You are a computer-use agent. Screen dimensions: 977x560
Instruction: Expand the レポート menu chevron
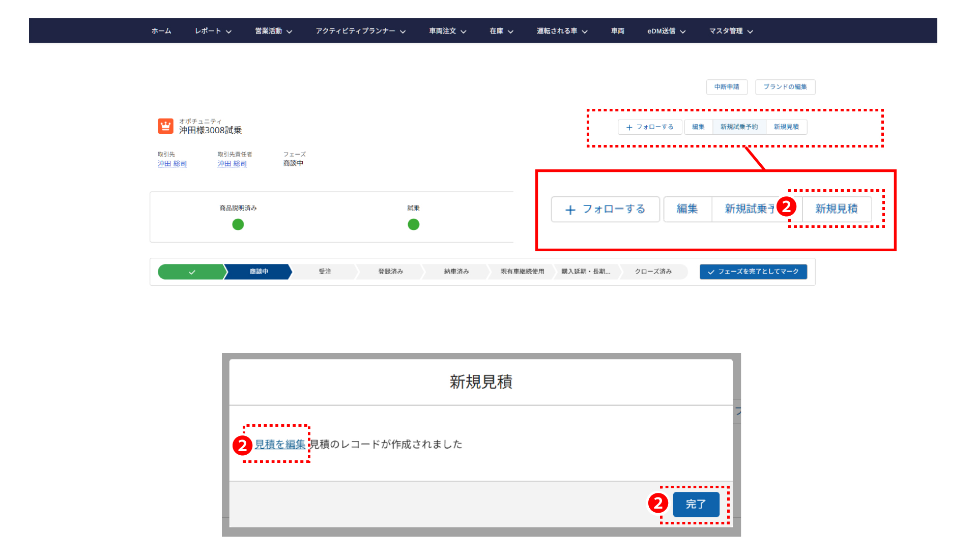[x=229, y=32]
